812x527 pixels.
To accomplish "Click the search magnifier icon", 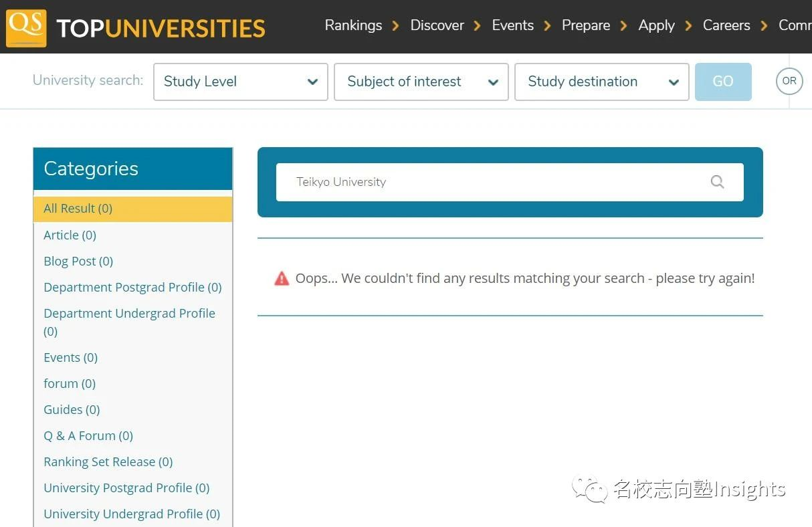I will [717, 182].
